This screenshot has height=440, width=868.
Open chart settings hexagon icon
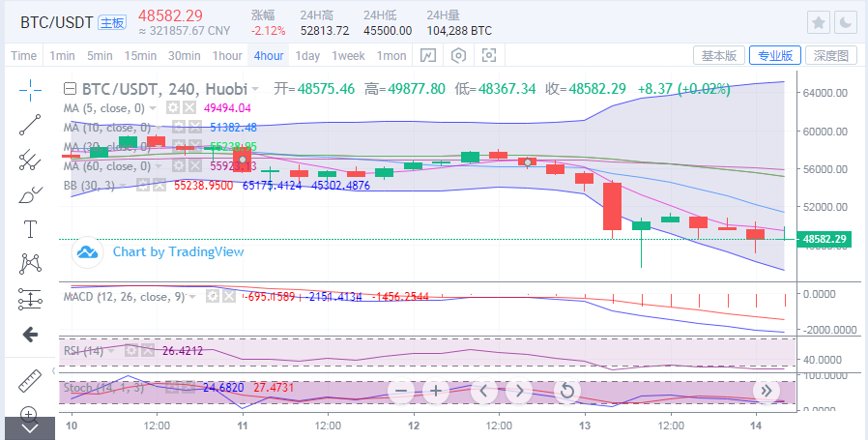[458, 55]
